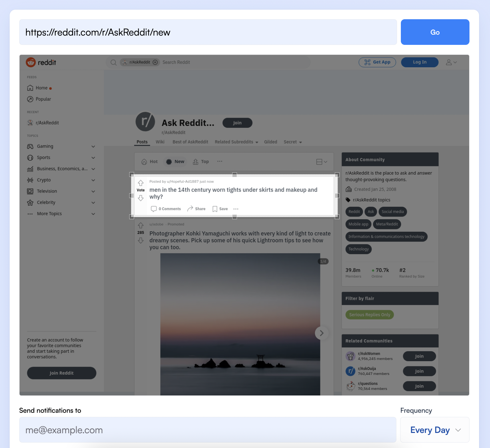This screenshot has width=490, height=448.
Task: Share the 14th century tights post
Action: click(196, 209)
